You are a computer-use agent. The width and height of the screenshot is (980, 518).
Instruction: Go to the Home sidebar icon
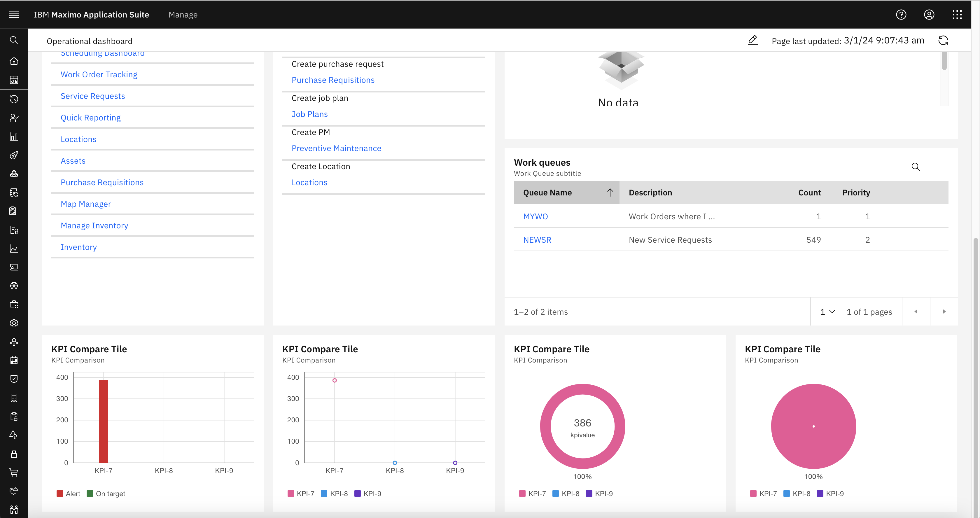click(x=14, y=61)
